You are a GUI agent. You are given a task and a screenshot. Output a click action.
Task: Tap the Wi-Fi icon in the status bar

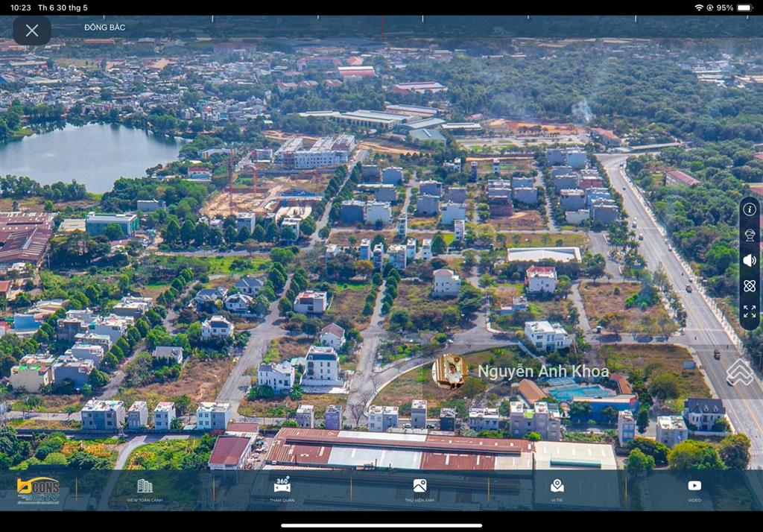point(700,8)
